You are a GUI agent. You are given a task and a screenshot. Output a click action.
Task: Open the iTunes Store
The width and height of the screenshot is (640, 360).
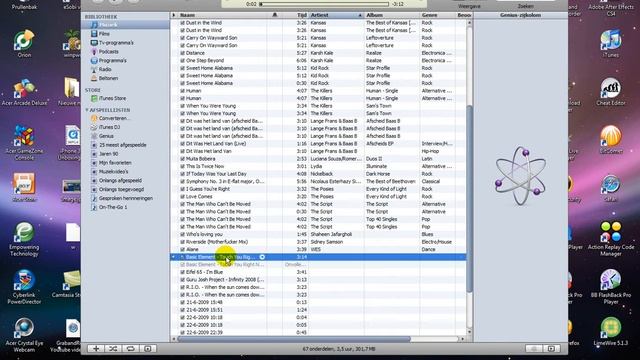tap(112, 98)
